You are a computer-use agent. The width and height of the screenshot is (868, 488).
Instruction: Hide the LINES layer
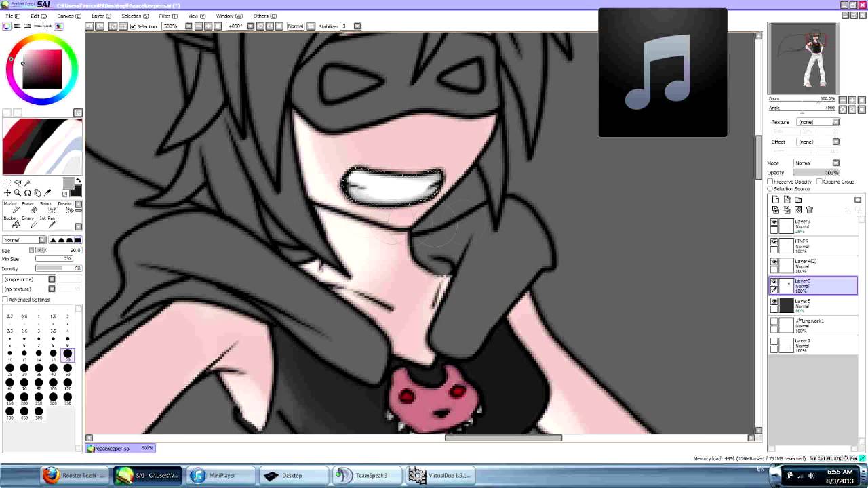(774, 242)
